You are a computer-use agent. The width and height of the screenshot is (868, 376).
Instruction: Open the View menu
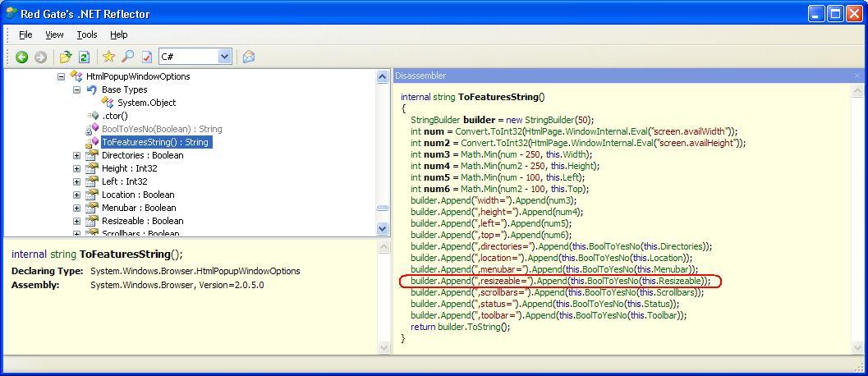pyautogui.click(x=54, y=34)
